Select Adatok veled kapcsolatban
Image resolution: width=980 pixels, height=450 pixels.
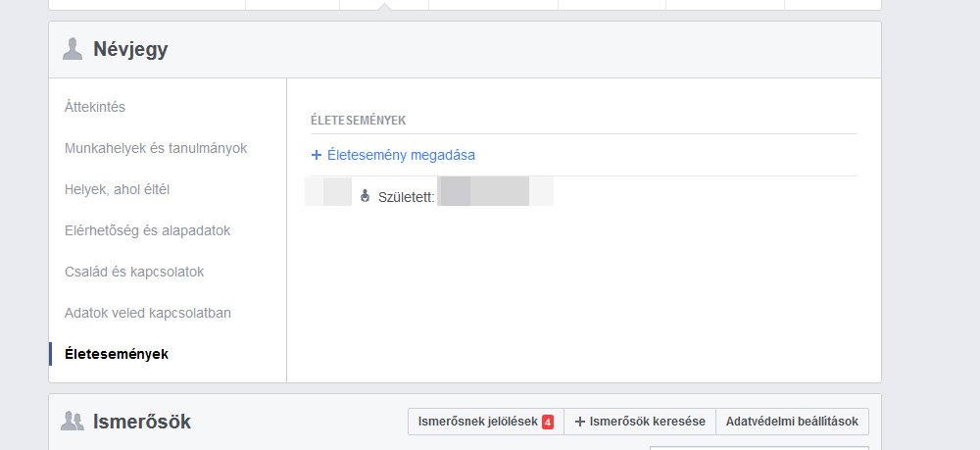(148, 313)
